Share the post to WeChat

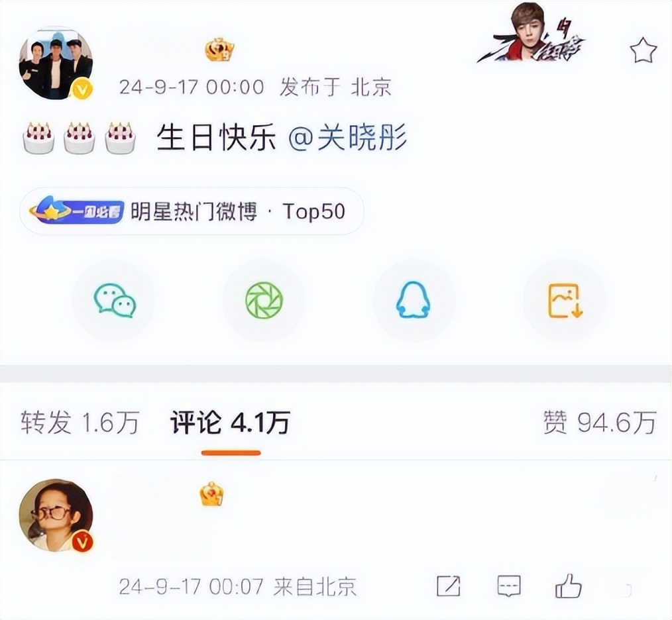click(115, 300)
